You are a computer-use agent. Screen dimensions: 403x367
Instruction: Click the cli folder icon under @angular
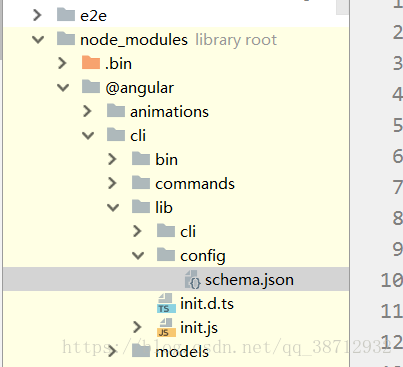(x=116, y=135)
